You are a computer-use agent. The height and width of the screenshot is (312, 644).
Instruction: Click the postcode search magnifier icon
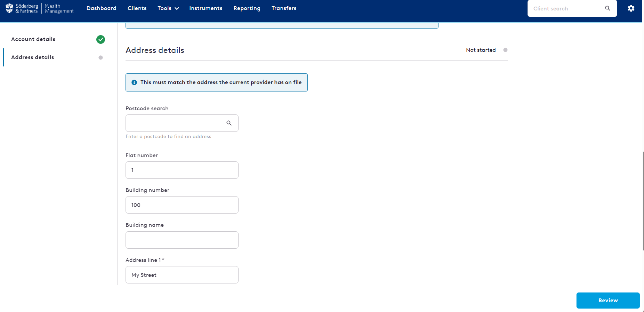[x=229, y=123]
